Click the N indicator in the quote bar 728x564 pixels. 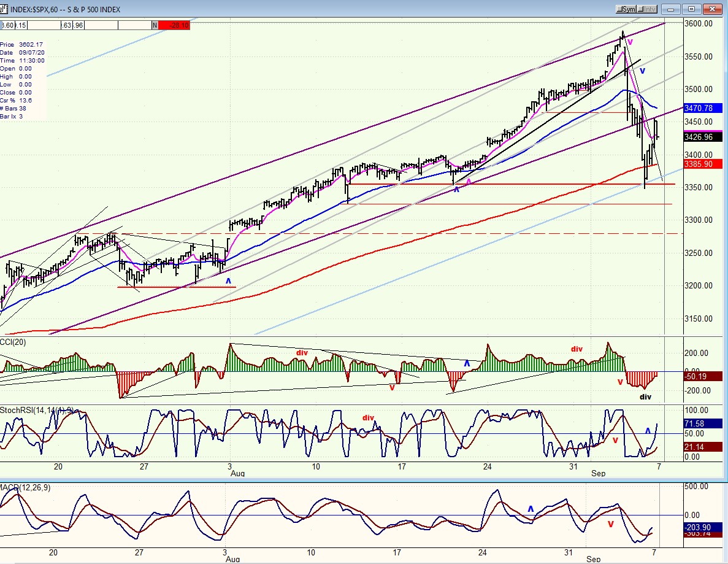click(155, 25)
